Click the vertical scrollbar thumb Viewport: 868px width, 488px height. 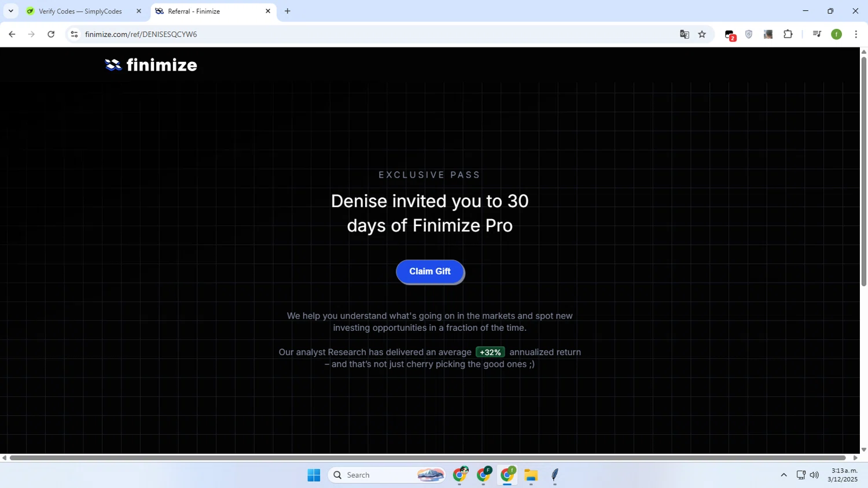coord(863,171)
